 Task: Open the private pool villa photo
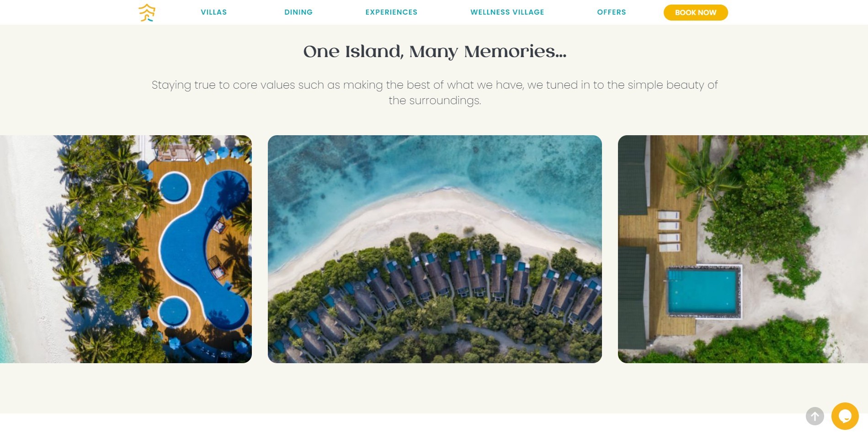[743, 249]
